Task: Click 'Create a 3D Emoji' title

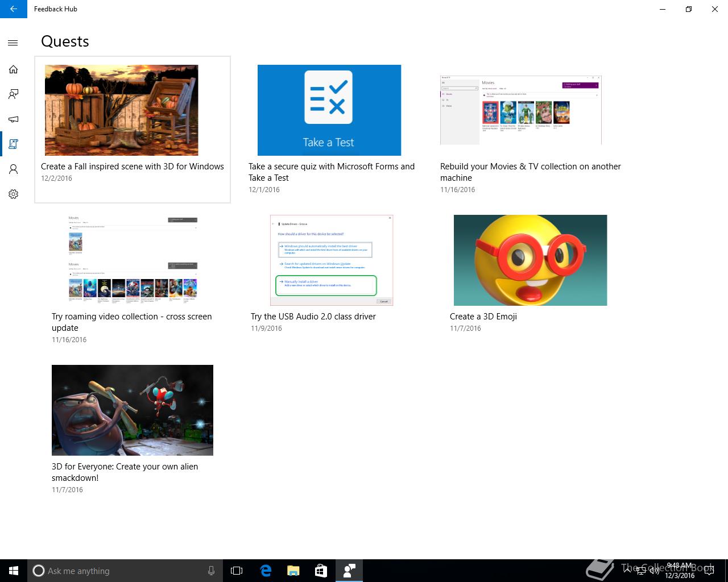Action: pyautogui.click(x=483, y=317)
